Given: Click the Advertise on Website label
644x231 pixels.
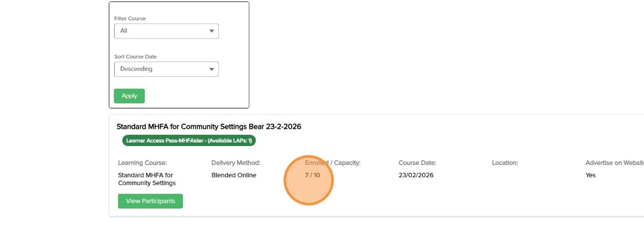Looking at the screenshot, I should [614, 163].
